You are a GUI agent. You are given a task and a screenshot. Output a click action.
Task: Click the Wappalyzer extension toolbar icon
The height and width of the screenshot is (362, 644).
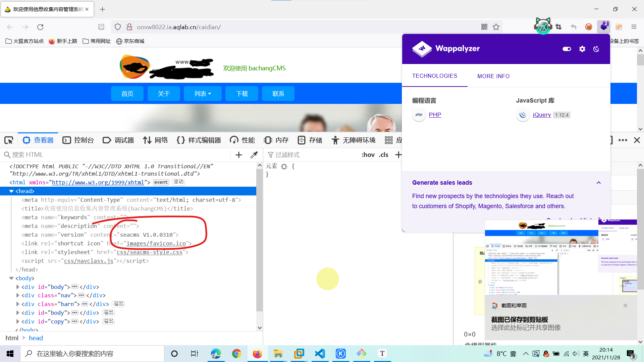[604, 26]
